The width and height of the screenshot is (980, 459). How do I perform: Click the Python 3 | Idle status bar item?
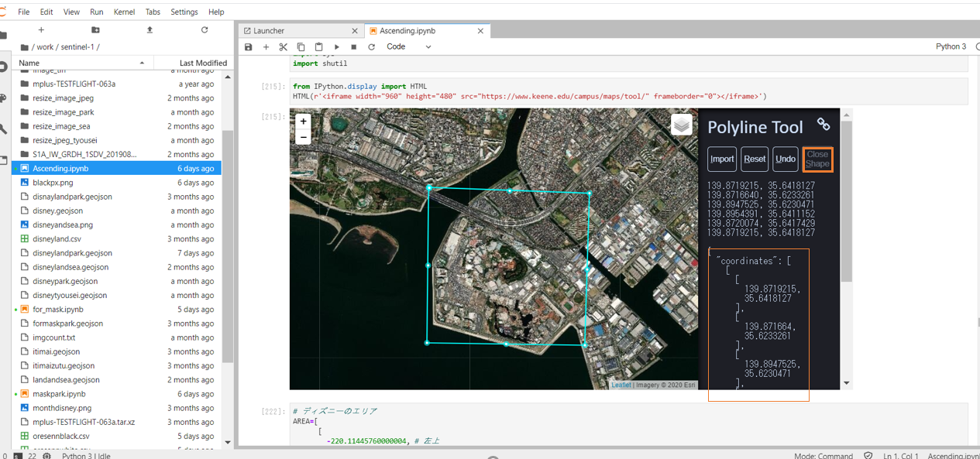coord(86,456)
